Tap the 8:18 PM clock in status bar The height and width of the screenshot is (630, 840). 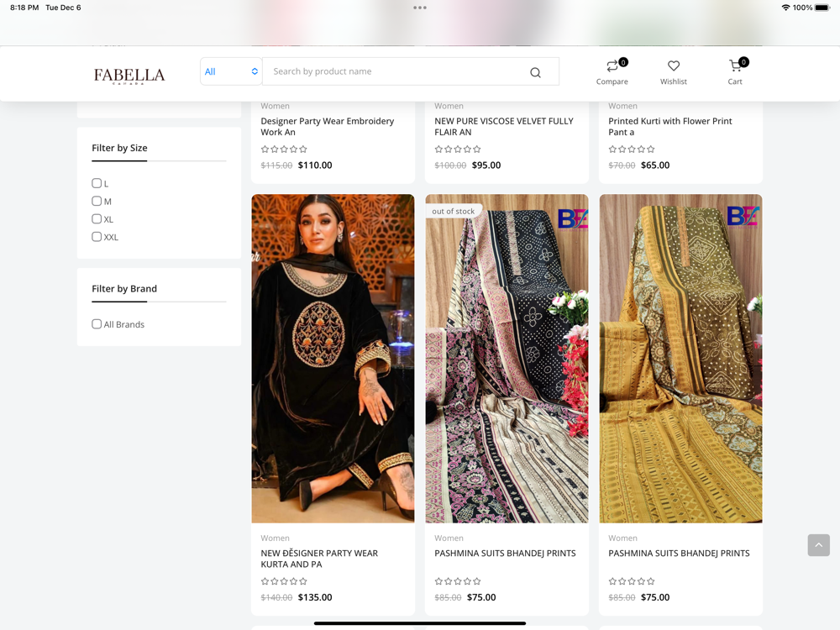24,8
